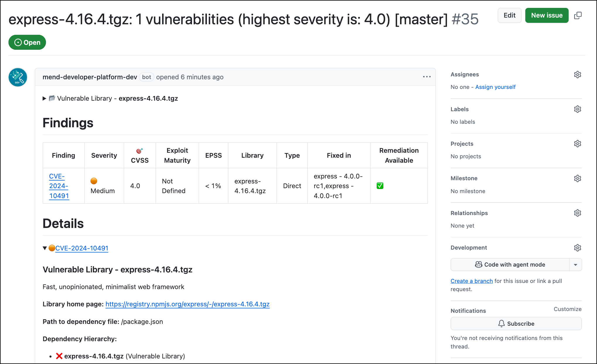The width and height of the screenshot is (597, 364).
Task: Open CVE-2024-10491 link in Findings table
Action: [x=59, y=186]
